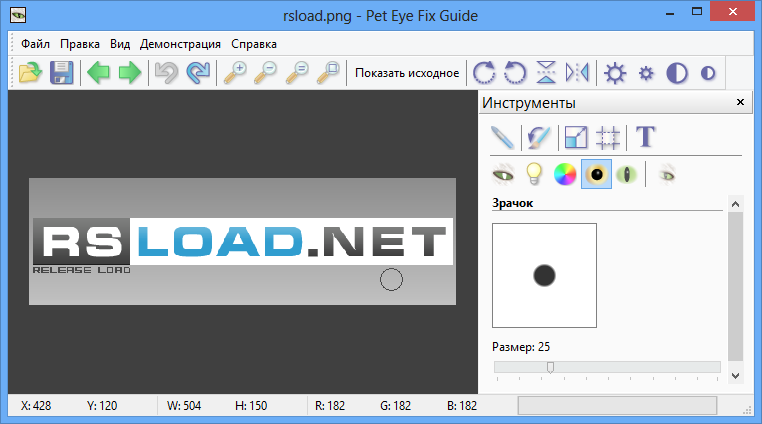Click the tools panel scroll down arrow
Viewport: 762px width, 424px height.
click(x=735, y=375)
